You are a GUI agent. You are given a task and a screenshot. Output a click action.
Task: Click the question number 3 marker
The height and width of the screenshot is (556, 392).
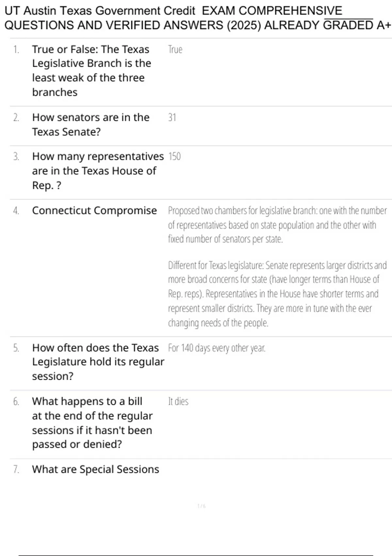point(16,157)
